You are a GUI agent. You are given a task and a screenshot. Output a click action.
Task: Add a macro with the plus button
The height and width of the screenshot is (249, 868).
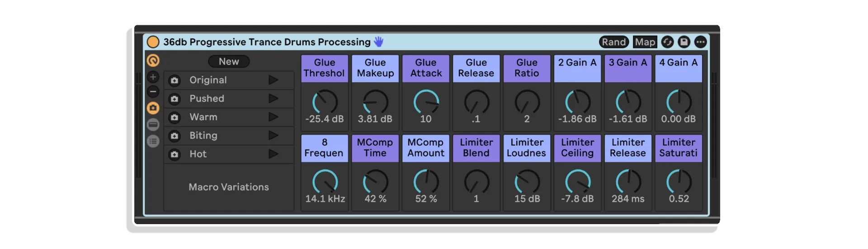coord(153,77)
